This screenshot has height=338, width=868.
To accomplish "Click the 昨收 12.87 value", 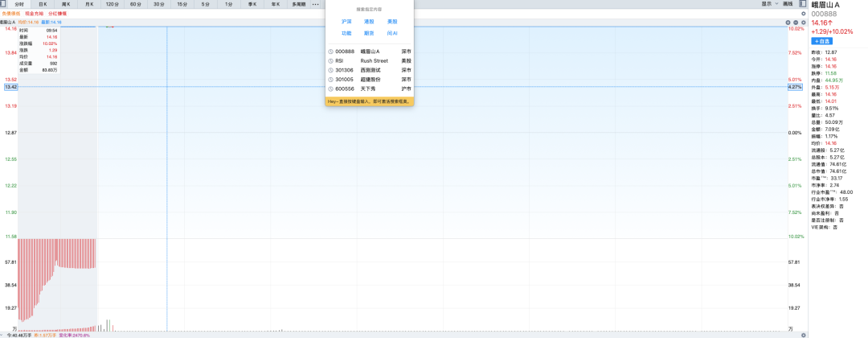I will coord(831,52).
